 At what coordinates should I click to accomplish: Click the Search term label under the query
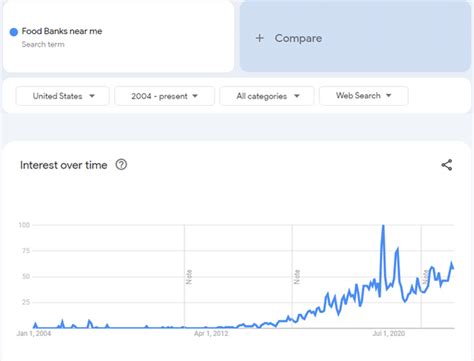click(43, 44)
